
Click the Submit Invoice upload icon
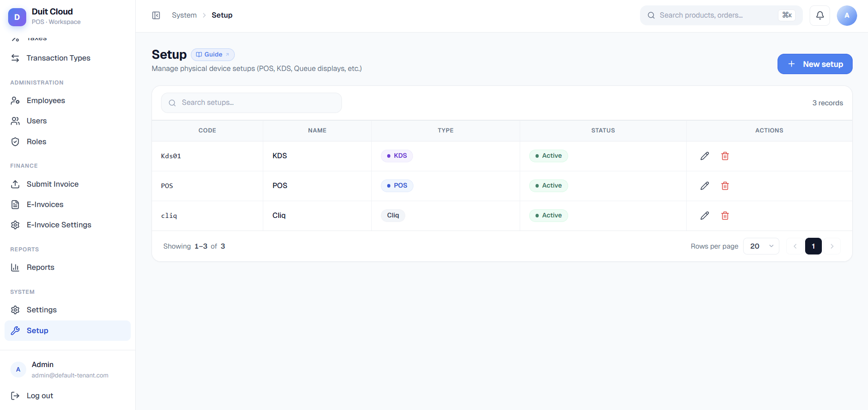tap(15, 184)
